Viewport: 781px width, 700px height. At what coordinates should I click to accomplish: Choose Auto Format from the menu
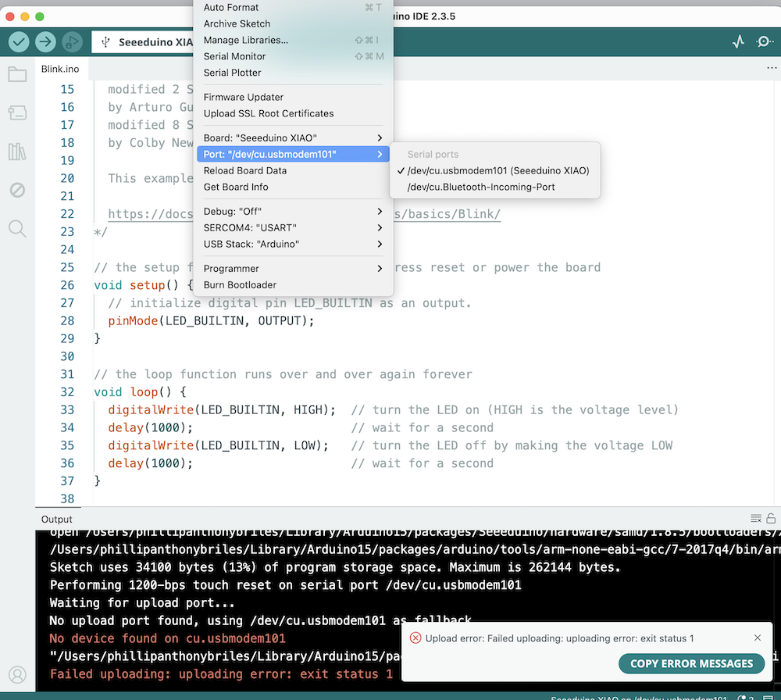point(293,8)
